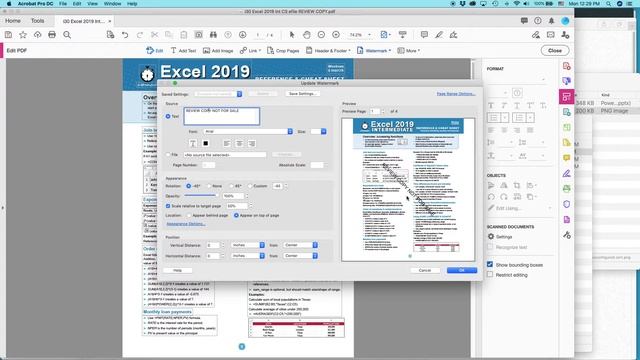Select Appear behind page option
Viewport: 640px width, 360px height.
click(x=189, y=215)
